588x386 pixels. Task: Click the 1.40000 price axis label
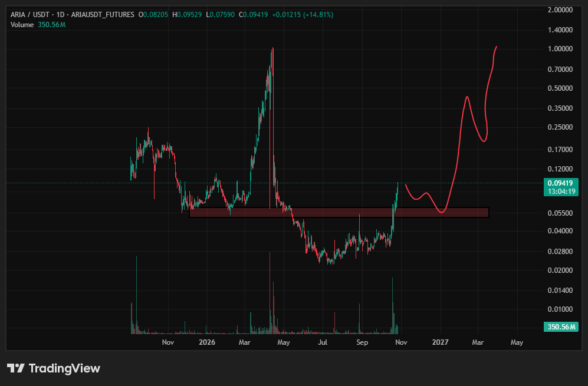(560, 30)
